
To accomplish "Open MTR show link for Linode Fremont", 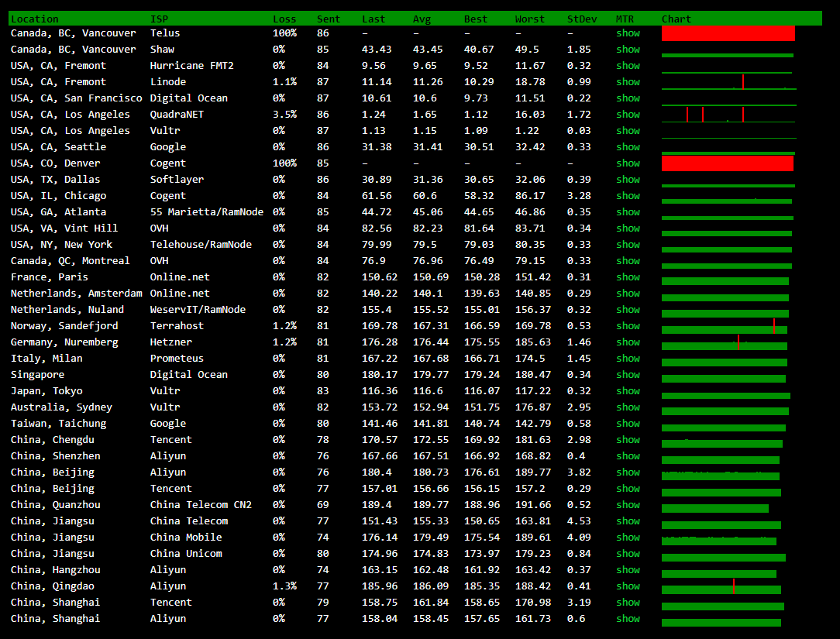I will (628, 82).
